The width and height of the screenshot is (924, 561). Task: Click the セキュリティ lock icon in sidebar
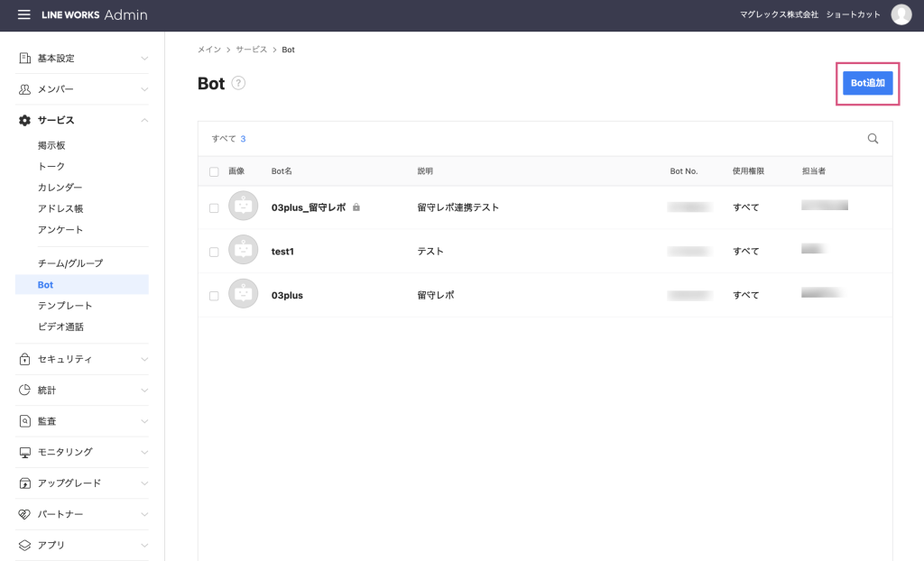(25, 359)
